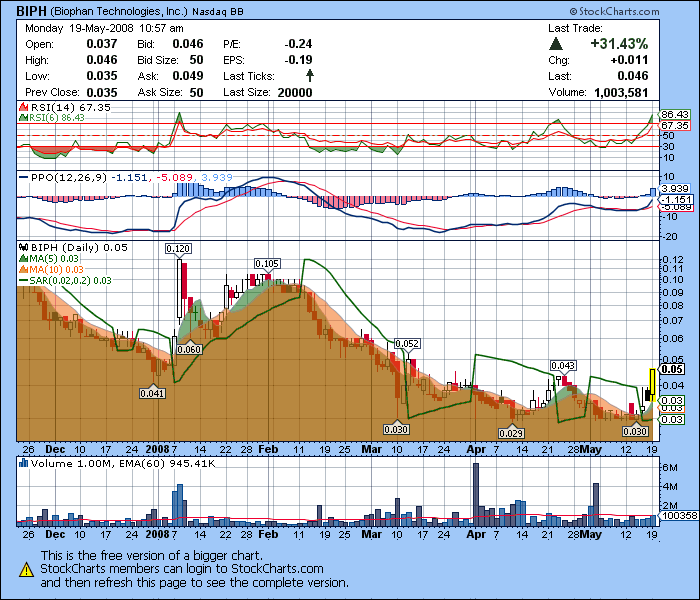Select the MA(10) legend marker

[x=24, y=270]
